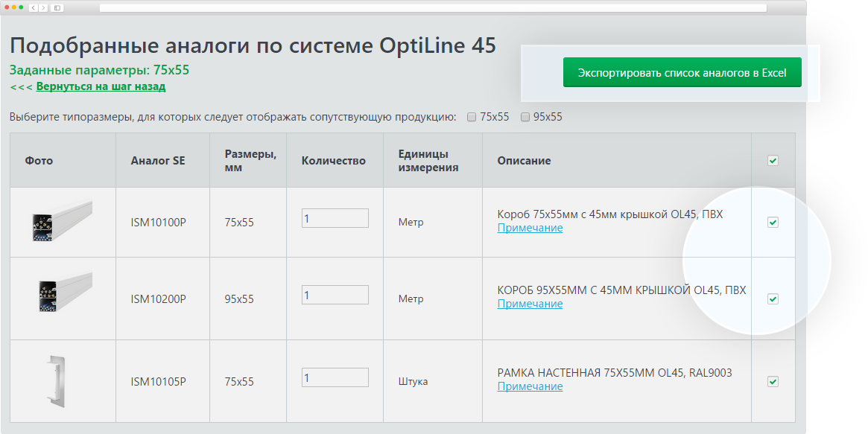This screenshot has width=868, height=434.
Task: Click the browser forward arrow button
Action: tap(43, 7)
